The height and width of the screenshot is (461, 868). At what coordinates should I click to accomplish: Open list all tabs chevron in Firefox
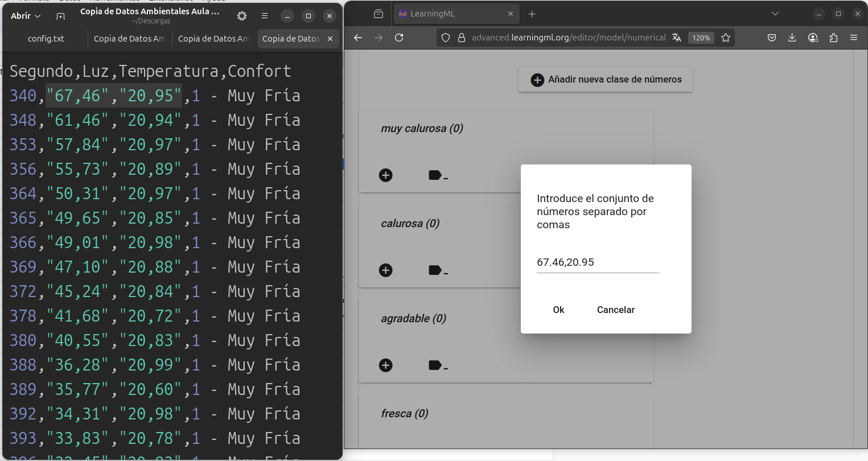775,14
